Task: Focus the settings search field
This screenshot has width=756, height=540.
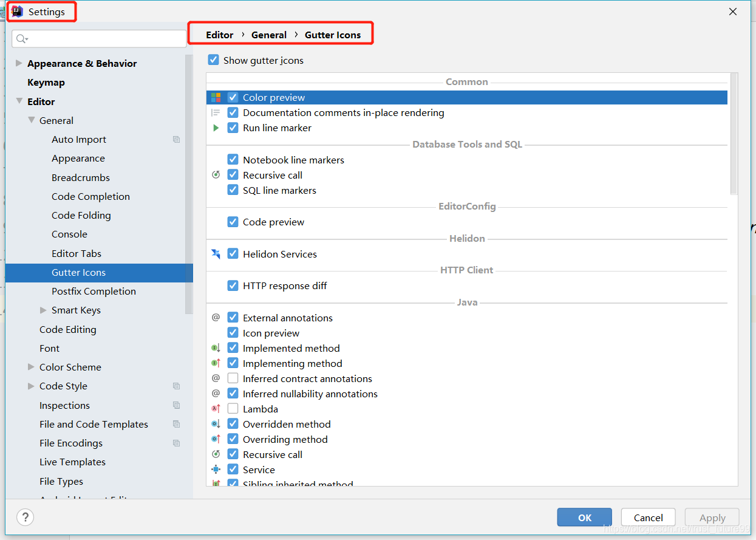Action: pos(99,39)
